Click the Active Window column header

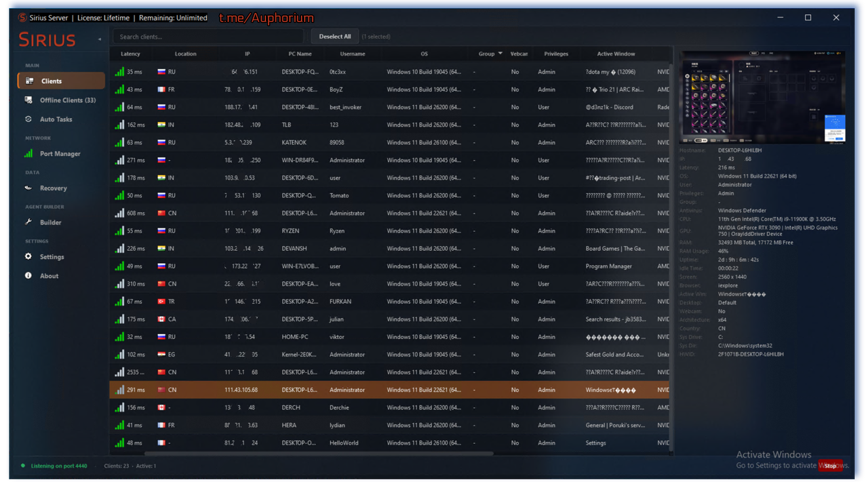coord(616,54)
